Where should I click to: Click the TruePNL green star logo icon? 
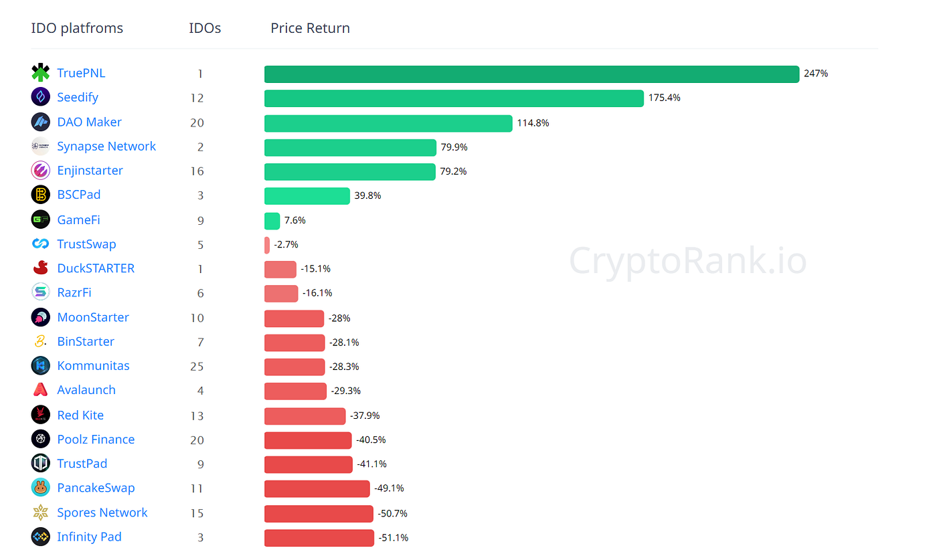pyautogui.click(x=41, y=73)
